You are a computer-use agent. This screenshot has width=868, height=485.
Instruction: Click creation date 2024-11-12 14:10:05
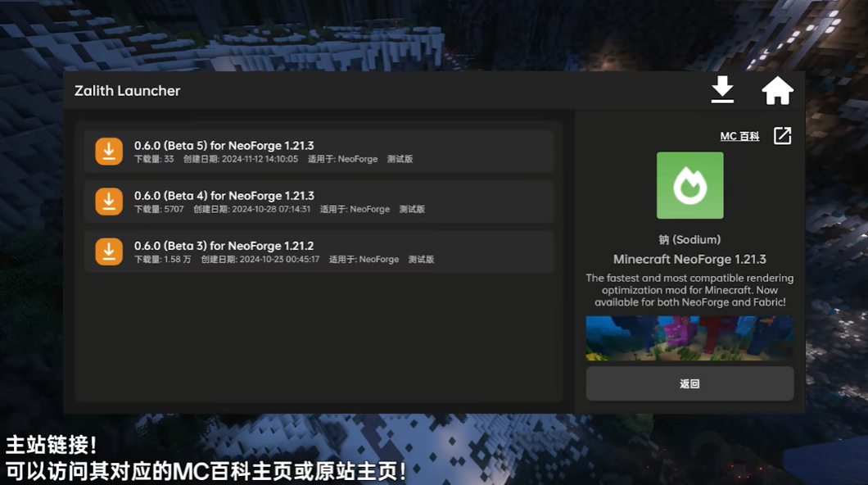241,159
